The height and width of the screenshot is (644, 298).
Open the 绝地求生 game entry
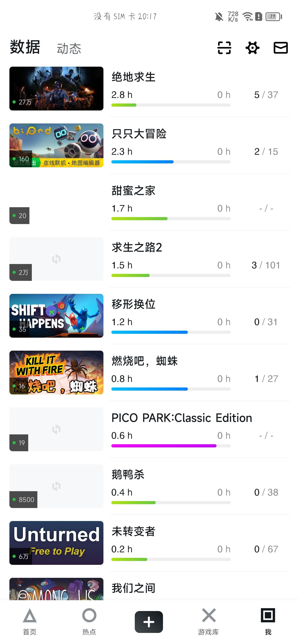pos(150,89)
